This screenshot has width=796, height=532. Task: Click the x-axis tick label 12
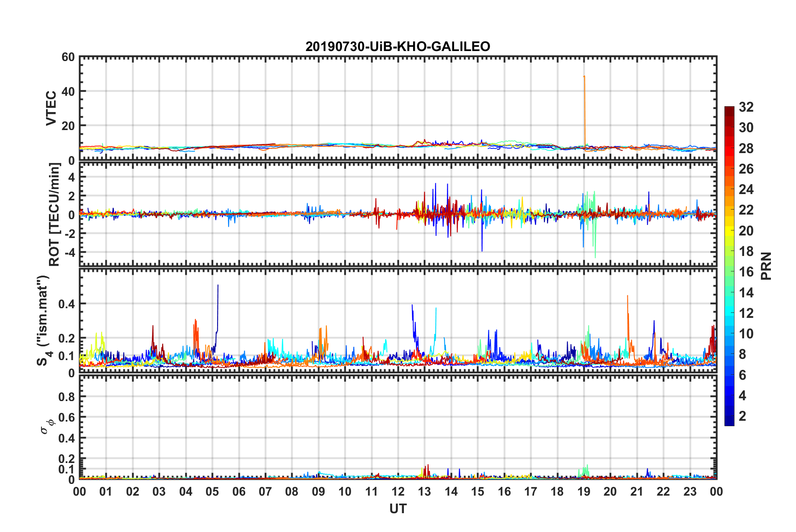398,491
